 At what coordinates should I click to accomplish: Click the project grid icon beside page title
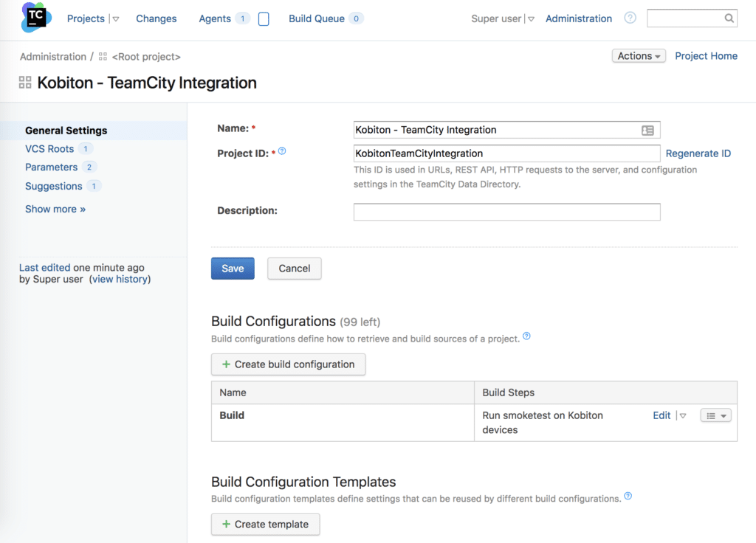coord(25,83)
